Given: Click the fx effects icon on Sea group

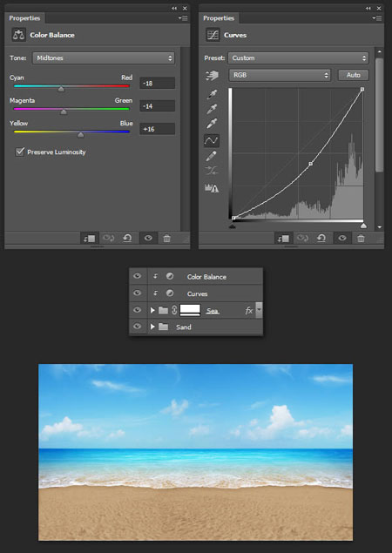Looking at the screenshot, I should click(249, 310).
